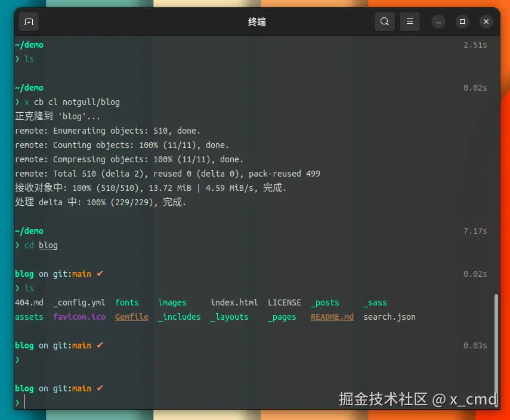Viewport: 510px width, 420px height.
Task: Select the assets directory name
Action: (x=29, y=317)
